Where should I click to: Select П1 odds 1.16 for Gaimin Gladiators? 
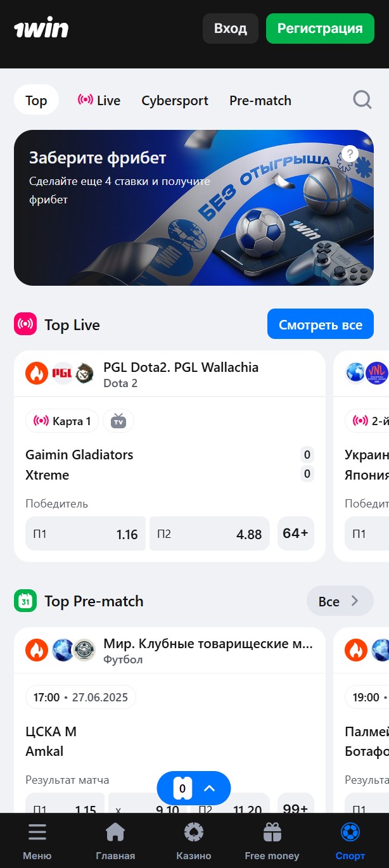[x=86, y=534]
